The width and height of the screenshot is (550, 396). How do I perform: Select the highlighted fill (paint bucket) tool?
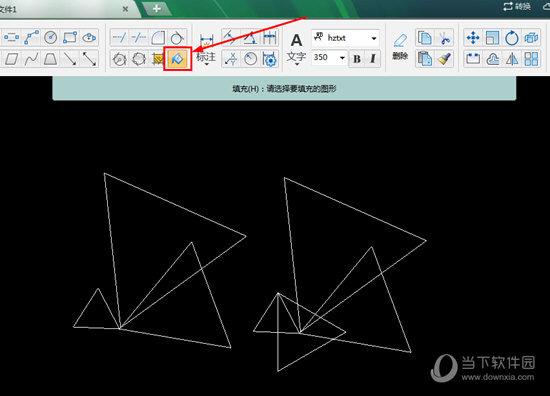tap(177, 59)
